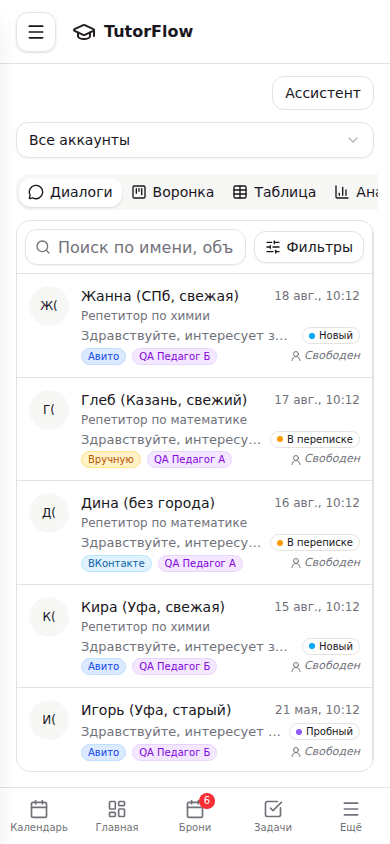The image size is (390, 844).
Task: Click the ВКонтакте tag in Дина's row
Action: (117, 564)
